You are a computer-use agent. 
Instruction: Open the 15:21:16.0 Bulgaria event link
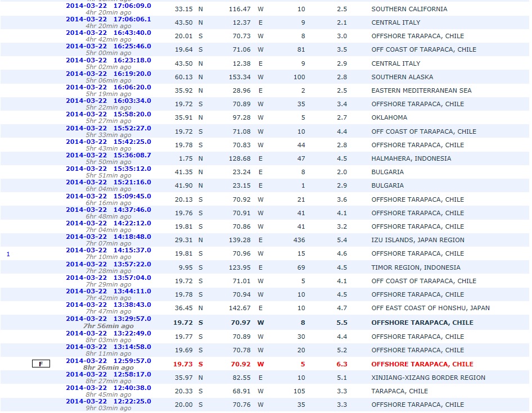[x=109, y=183]
